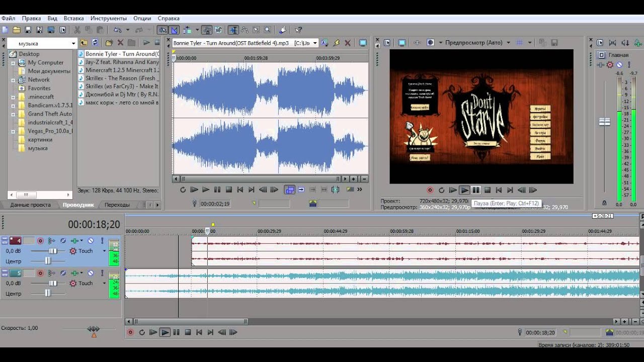Minimize track 5 height button
Screen dimensions: 644x362
(5, 271)
